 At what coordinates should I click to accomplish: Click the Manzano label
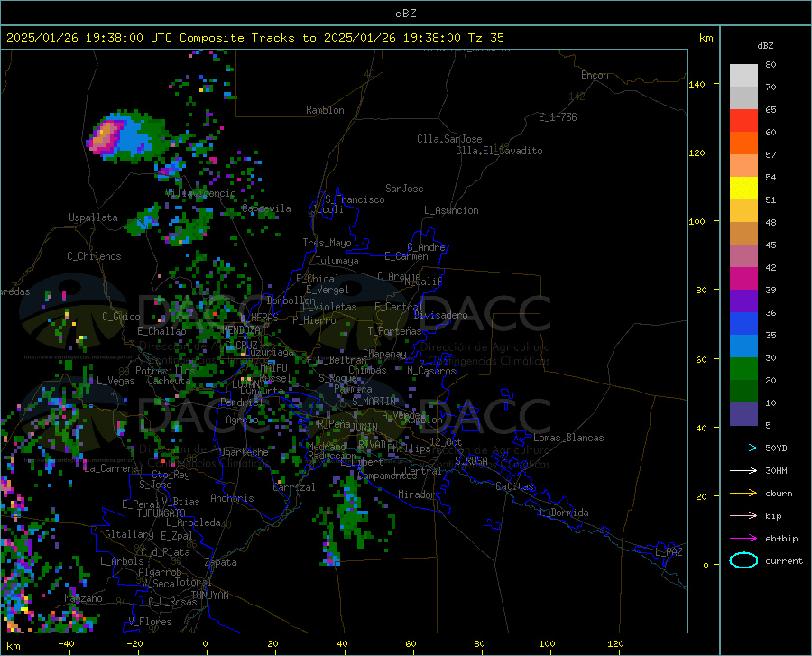[83, 598]
